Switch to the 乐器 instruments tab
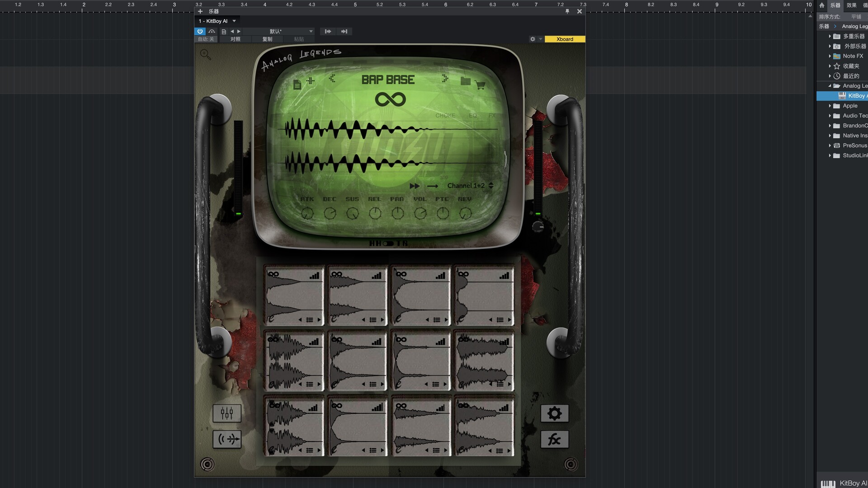This screenshot has width=868, height=488. tap(835, 5)
